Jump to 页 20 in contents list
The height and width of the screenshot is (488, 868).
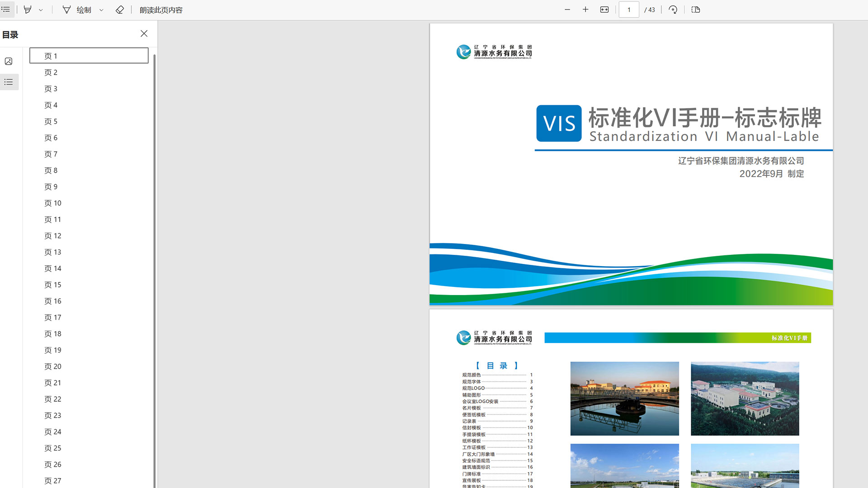click(52, 366)
